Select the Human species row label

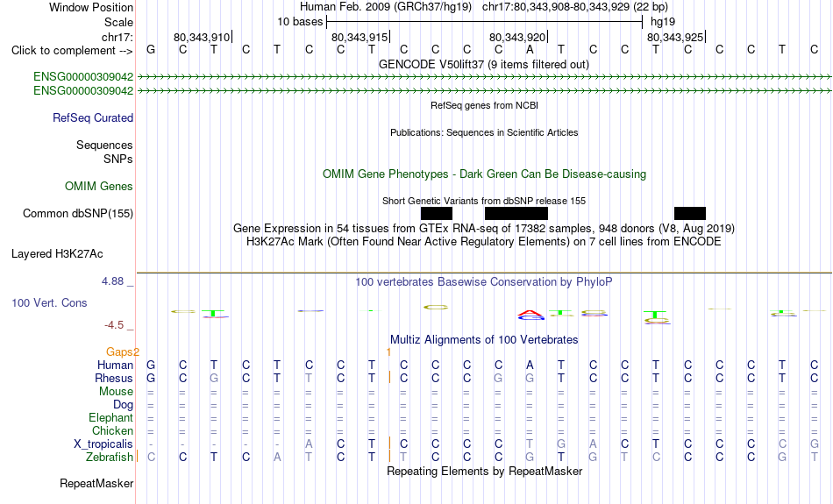coord(115,365)
